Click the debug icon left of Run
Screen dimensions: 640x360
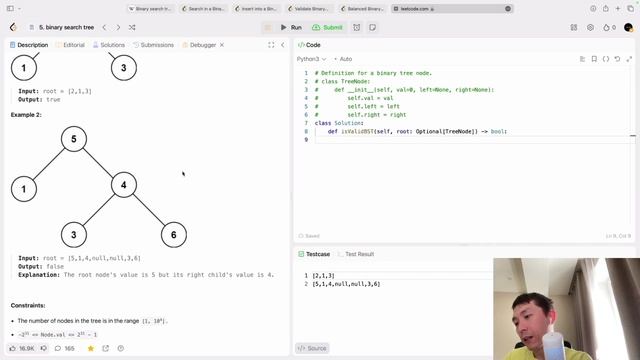[x=268, y=27]
